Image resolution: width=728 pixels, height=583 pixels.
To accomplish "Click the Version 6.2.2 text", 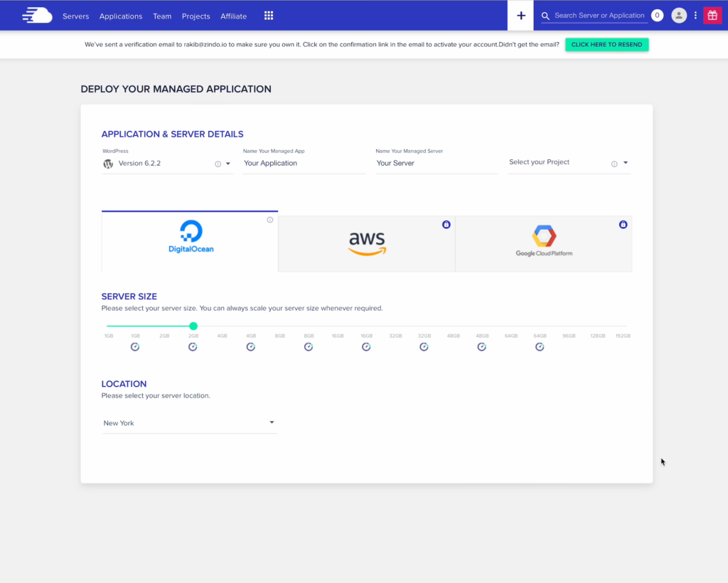I will (139, 164).
